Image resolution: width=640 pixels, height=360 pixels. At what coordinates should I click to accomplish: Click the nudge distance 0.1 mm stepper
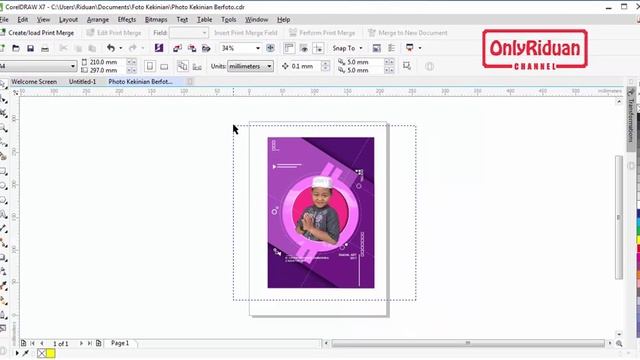click(x=325, y=66)
